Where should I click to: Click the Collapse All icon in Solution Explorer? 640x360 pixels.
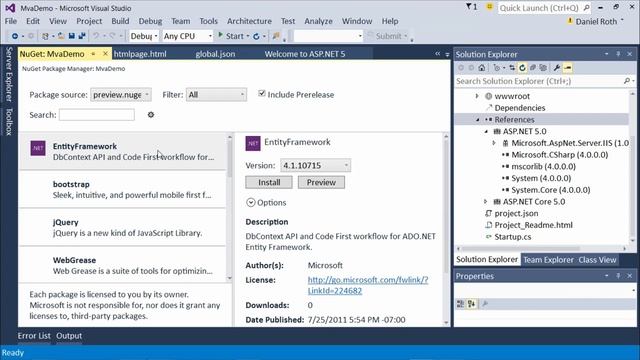[x=533, y=68]
